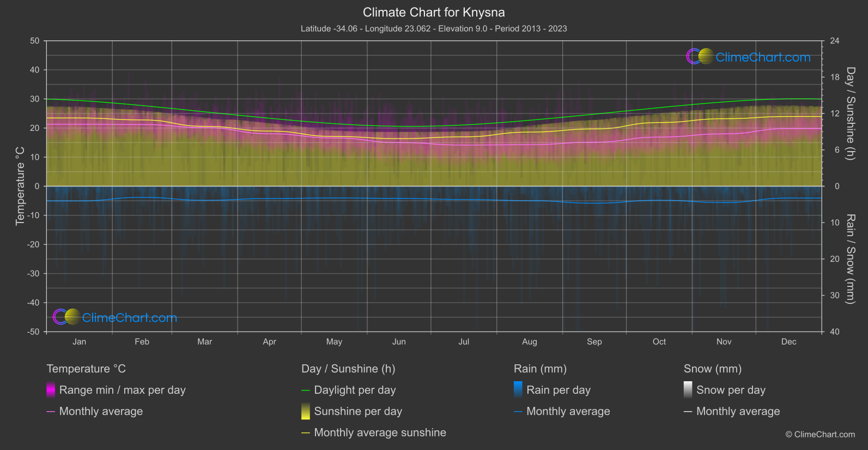This screenshot has width=868, height=450.
Task: Toggle the Daylight per day legend entry
Action: tap(355, 390)
